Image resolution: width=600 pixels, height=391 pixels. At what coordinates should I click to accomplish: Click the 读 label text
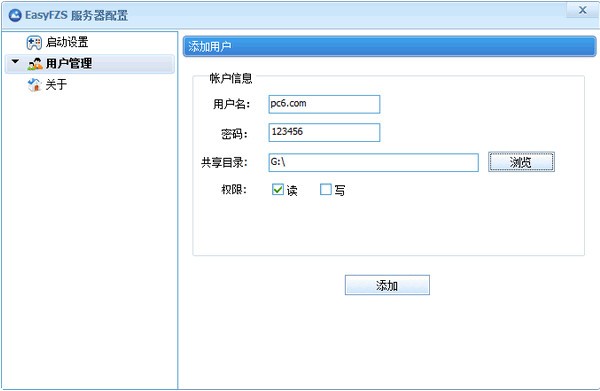[292, 190]
